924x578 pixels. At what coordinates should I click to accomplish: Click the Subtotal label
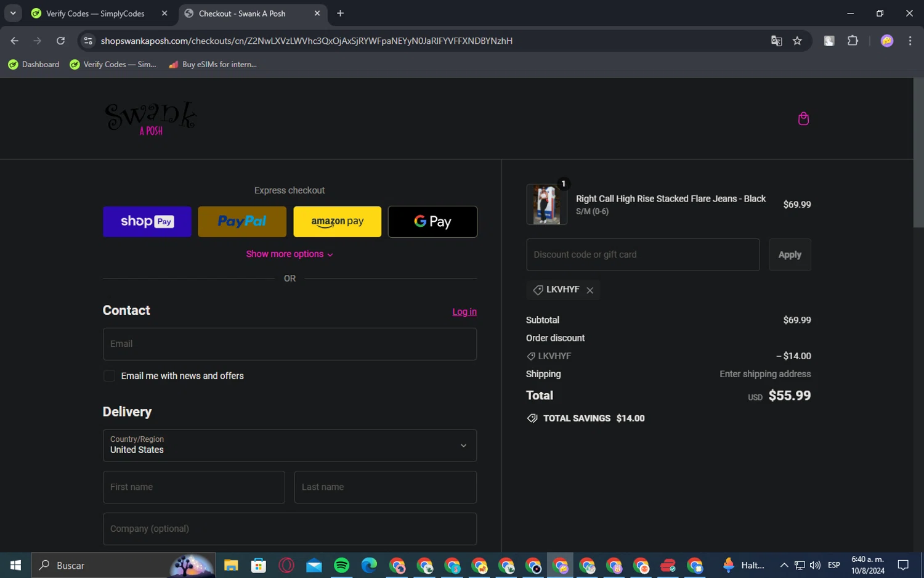click(543, 320)
